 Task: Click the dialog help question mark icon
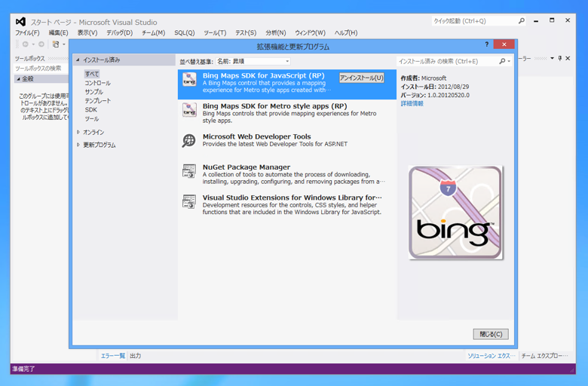coord(487,44)
